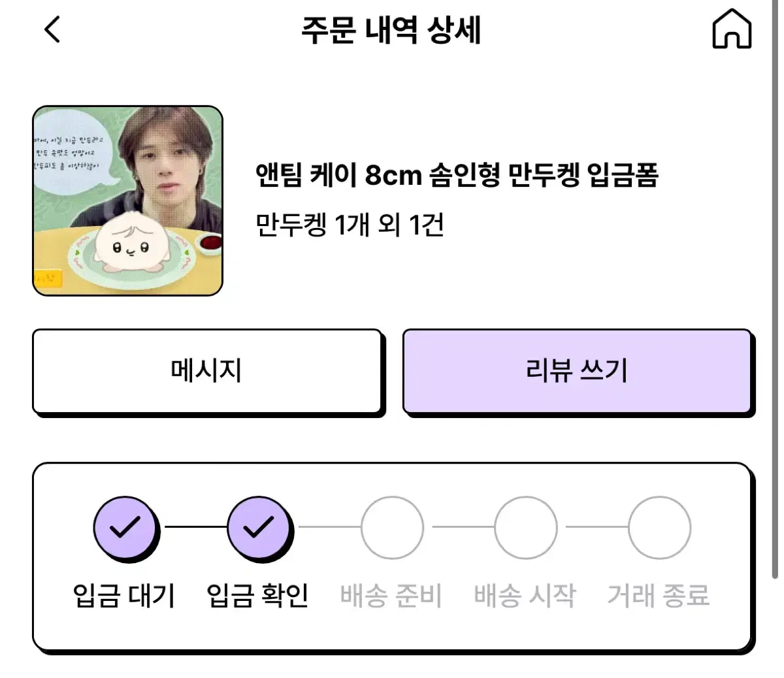Click the 거래 종료 label
The width and height of the screenshot is (784, 678).
659,595
